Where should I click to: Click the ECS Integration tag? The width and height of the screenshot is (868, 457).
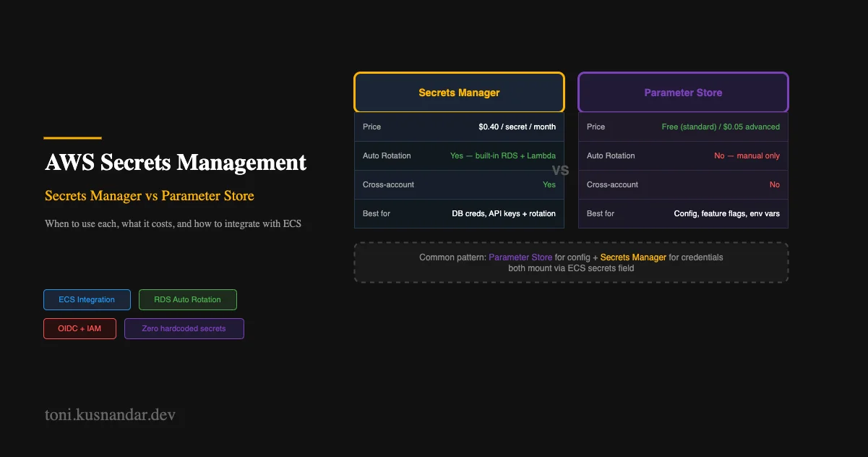tap(87, 299)
